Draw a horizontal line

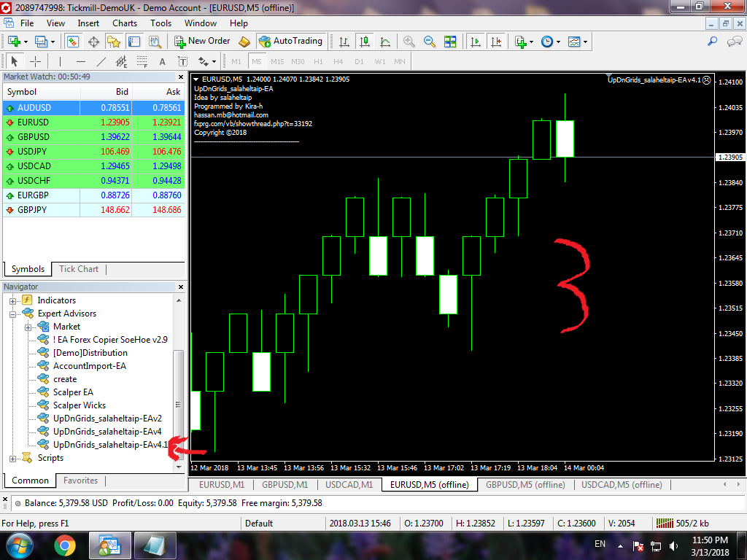[x=80, y=61]
